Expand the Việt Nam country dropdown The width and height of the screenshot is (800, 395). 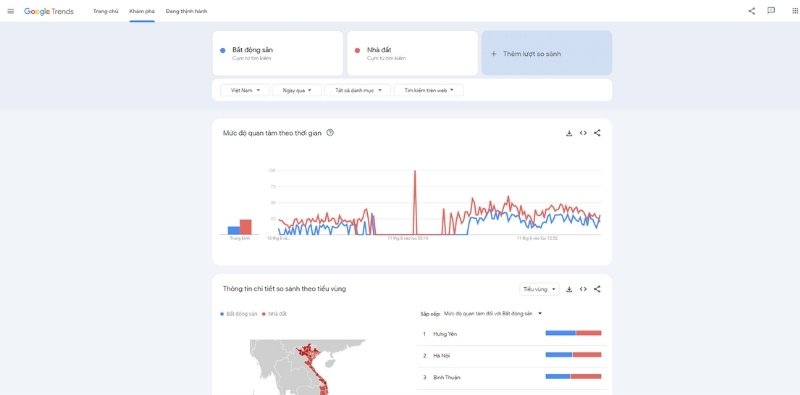pos(245,90)
